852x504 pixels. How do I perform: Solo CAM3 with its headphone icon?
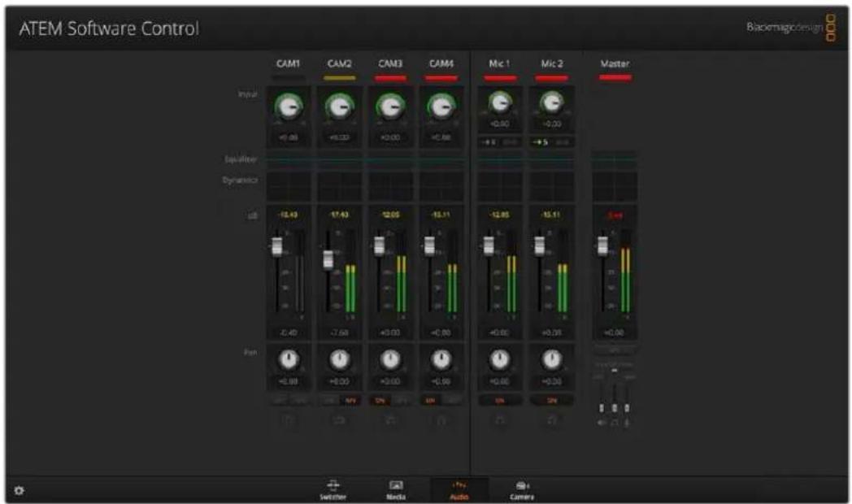pyautogui.click(x=390, y=419)
